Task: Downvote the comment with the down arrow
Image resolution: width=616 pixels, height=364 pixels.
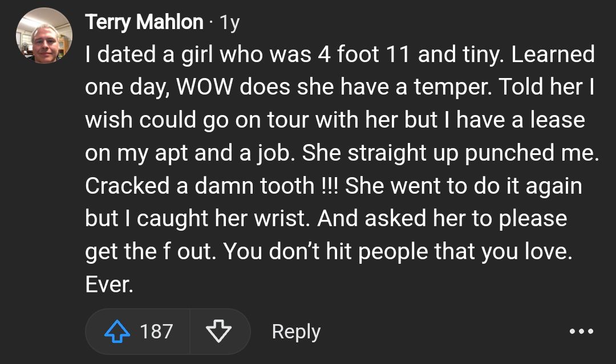Action: point(219,332)
